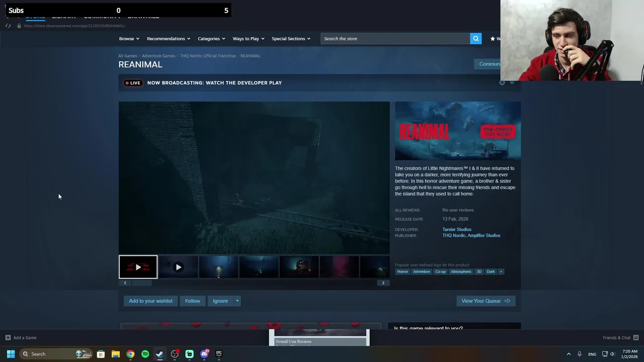Viewport: 644px width, 362px height.
Task: Open the Categories dropdown menu
Action: click(211, 39)
